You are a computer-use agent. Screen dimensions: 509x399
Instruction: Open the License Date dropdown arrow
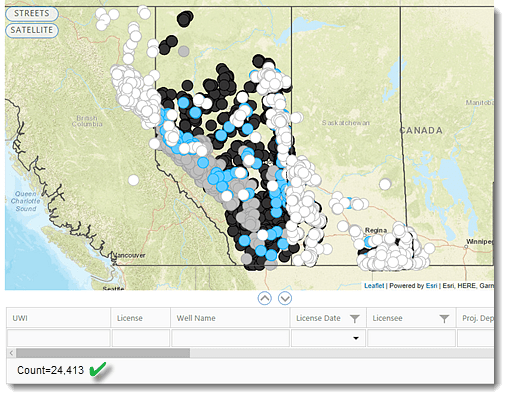click(356, 338)
